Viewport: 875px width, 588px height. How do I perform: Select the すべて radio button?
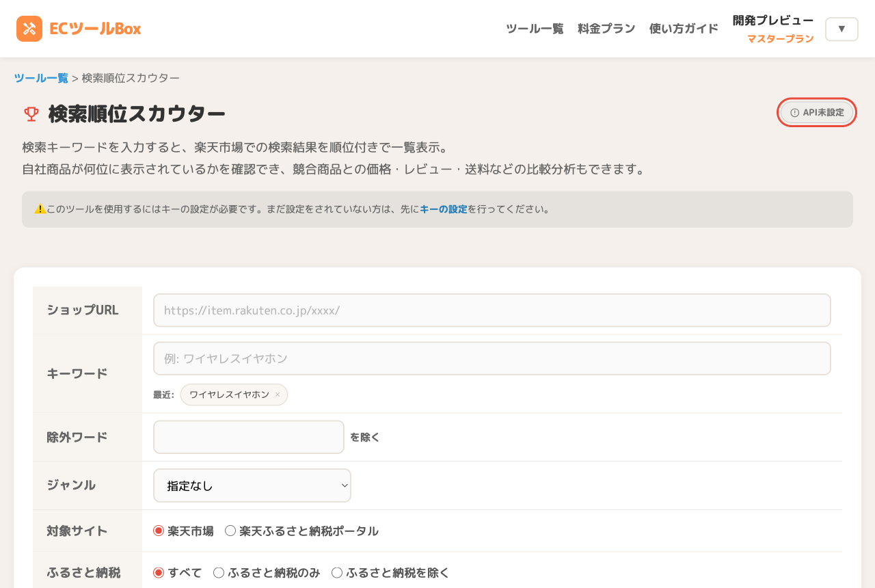click(x=159, y=573)
